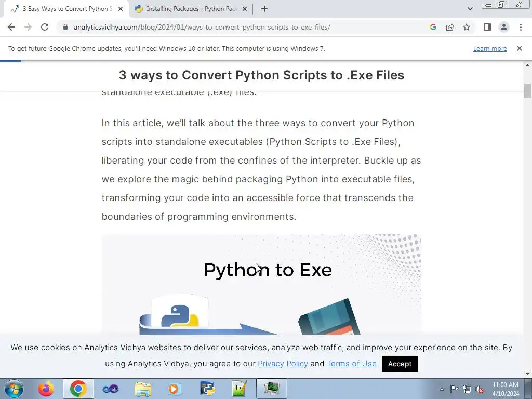Click the scrollbar down arrow

pyautogui.click(x=527, y=374)
